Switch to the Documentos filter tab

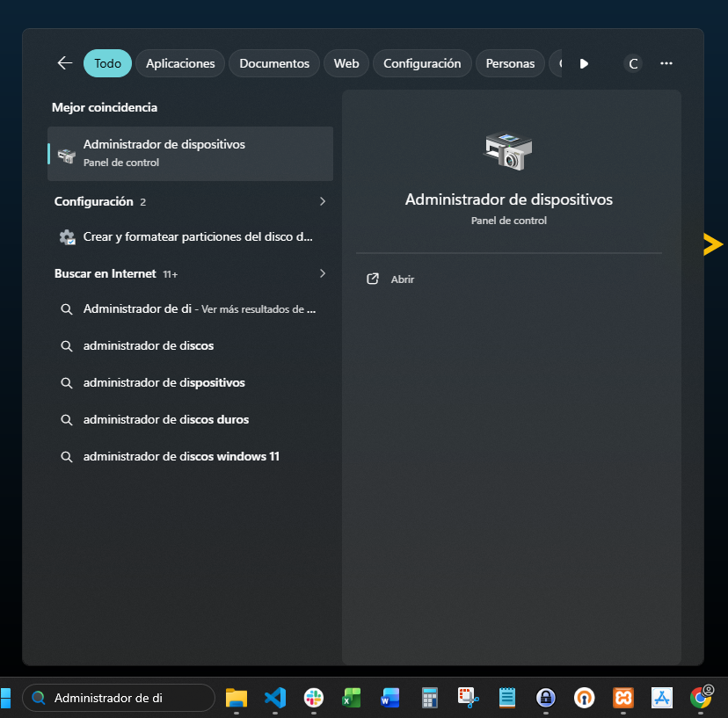(x=274, y=63)
